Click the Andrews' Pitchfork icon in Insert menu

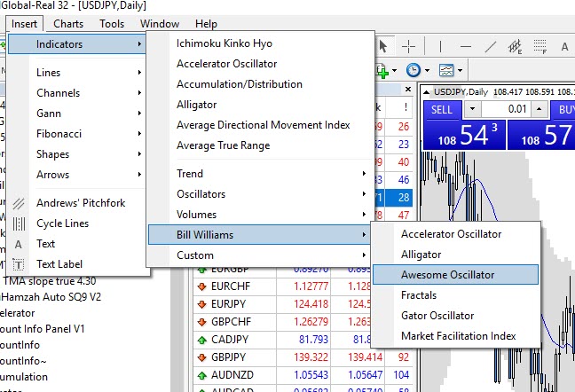pos(19,203)
